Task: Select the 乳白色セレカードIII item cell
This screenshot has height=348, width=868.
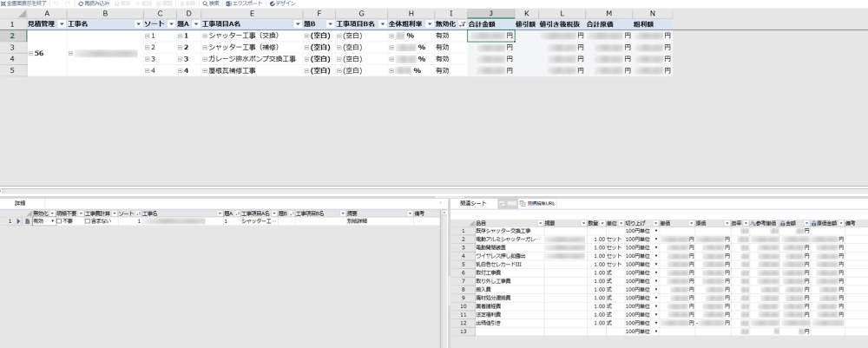Action: click(x=510, y=264)
